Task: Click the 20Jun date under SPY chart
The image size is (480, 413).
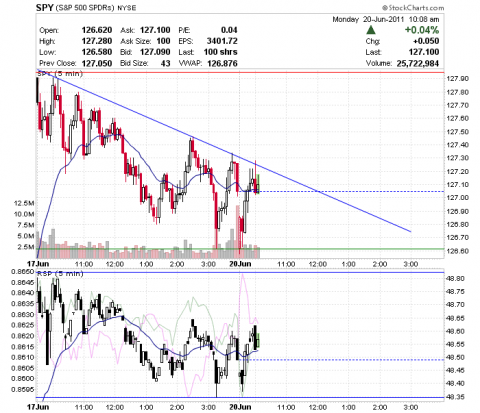Action: point(240,264)
